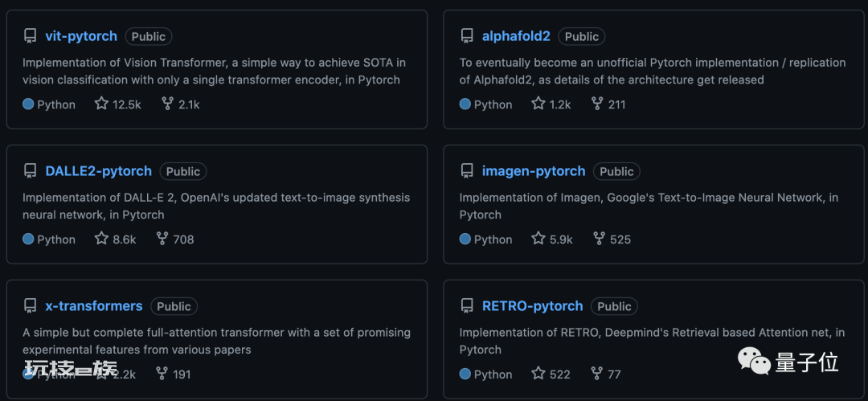The image size is (868, 401).
Task: Open the x-transformers repository link
Action: click(94, 305)
